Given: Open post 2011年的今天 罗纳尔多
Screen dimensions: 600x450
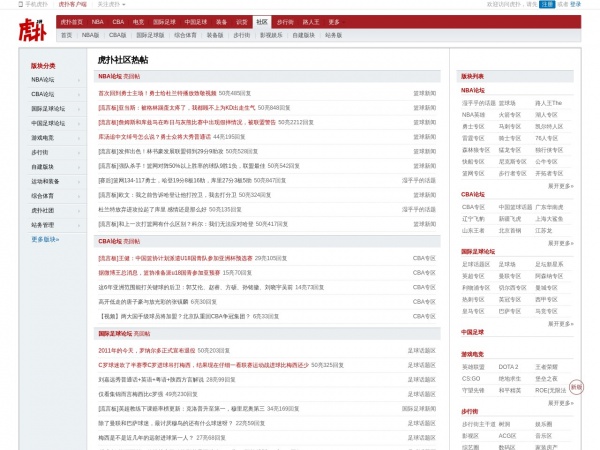Looking at the screenshot, I should point(147,351).
